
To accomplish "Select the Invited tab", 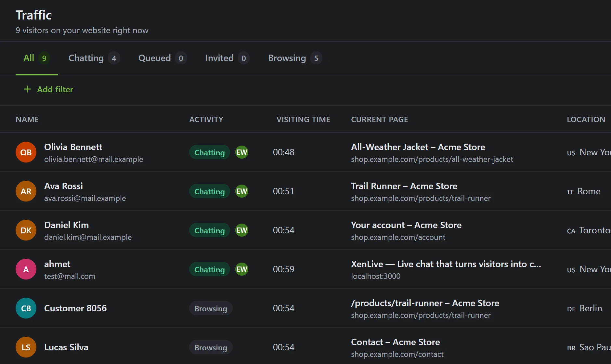I will point(227,58).
